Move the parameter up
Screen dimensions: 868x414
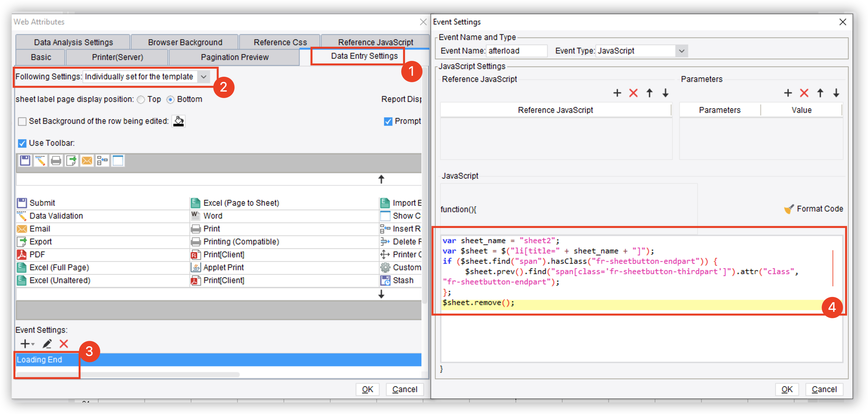pos(820,93)
